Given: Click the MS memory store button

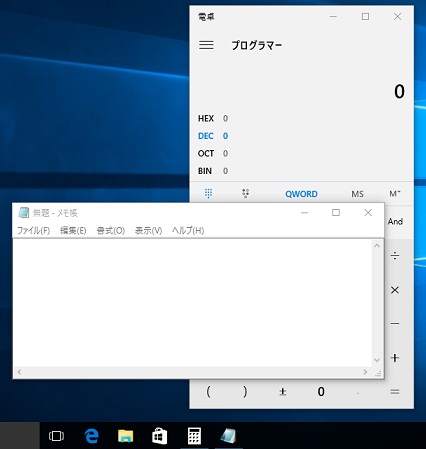Looking at the screenshot, I should click(x=357, y=194).
